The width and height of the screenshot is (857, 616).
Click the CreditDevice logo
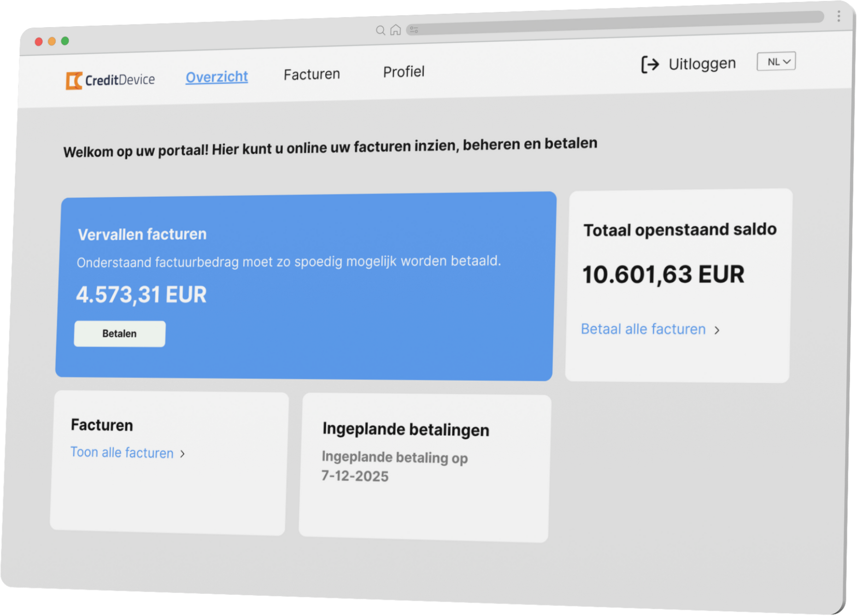(110, 80)
